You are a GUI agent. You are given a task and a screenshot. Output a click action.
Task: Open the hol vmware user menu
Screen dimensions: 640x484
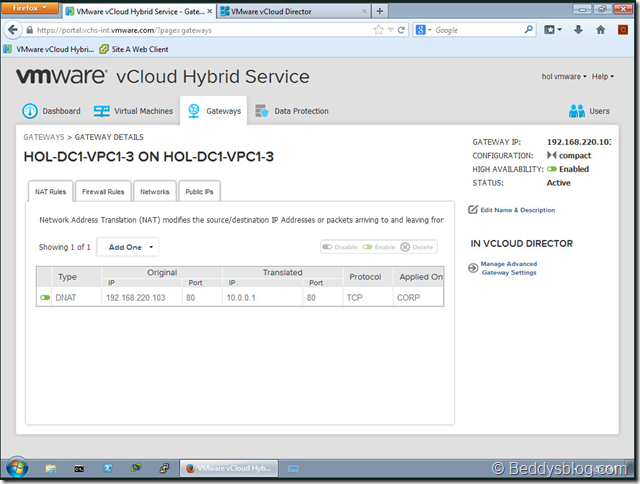(564, 76)
